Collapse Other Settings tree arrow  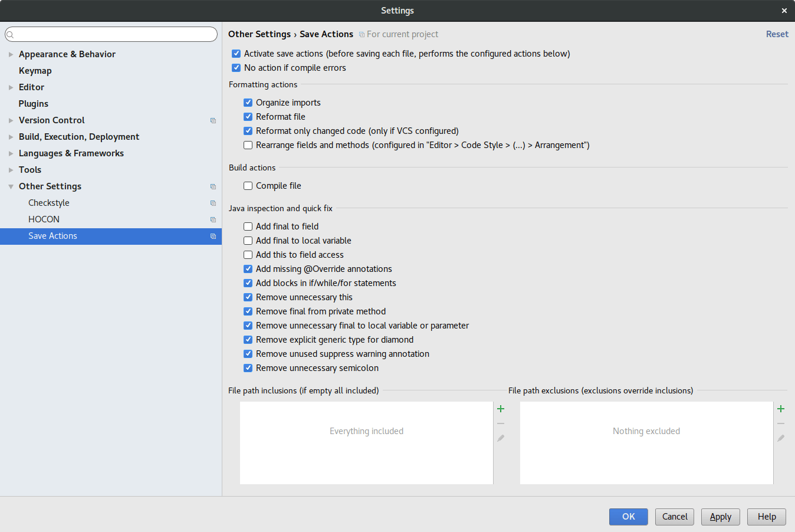click(x=11, y=186)
